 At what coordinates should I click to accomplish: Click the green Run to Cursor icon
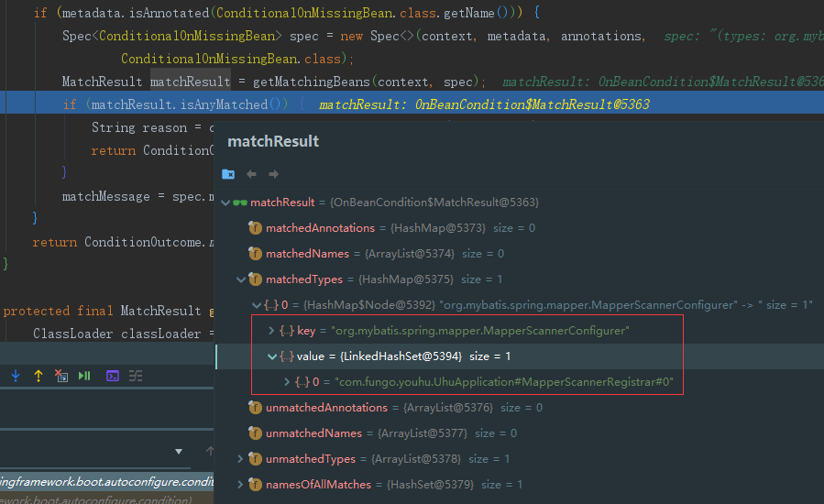tap(84, 376)
